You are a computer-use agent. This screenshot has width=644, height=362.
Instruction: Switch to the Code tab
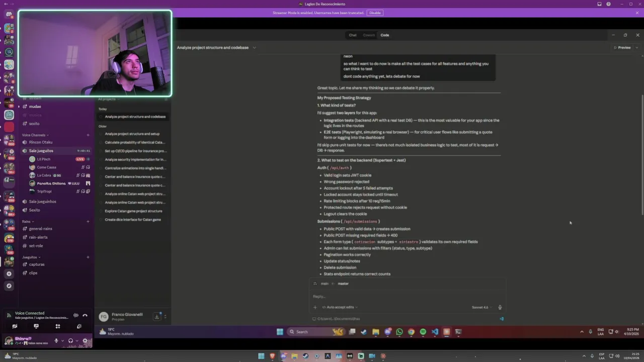pyautogui.click(x=385, y=35)
